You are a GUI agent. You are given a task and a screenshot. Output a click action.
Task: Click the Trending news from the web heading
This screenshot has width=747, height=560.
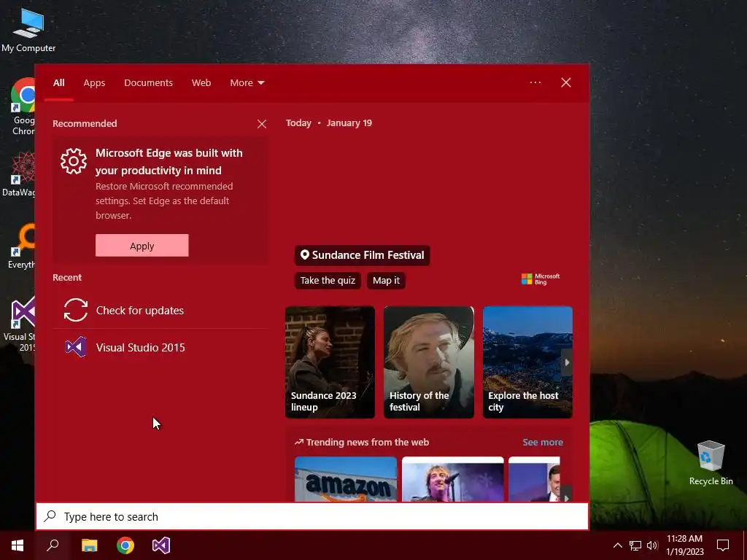362,443
